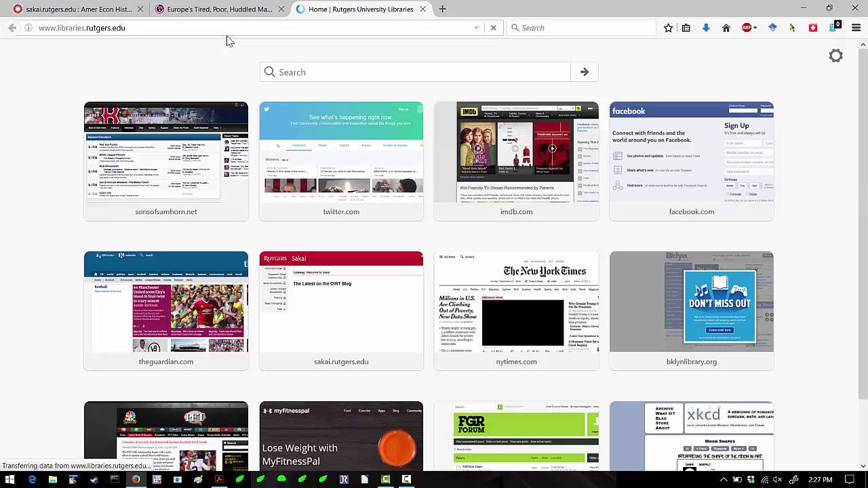The width and height of the screenshot is (868, 488).
Task: Open the Firefox hamburger menu
Action: coord(856,28)
